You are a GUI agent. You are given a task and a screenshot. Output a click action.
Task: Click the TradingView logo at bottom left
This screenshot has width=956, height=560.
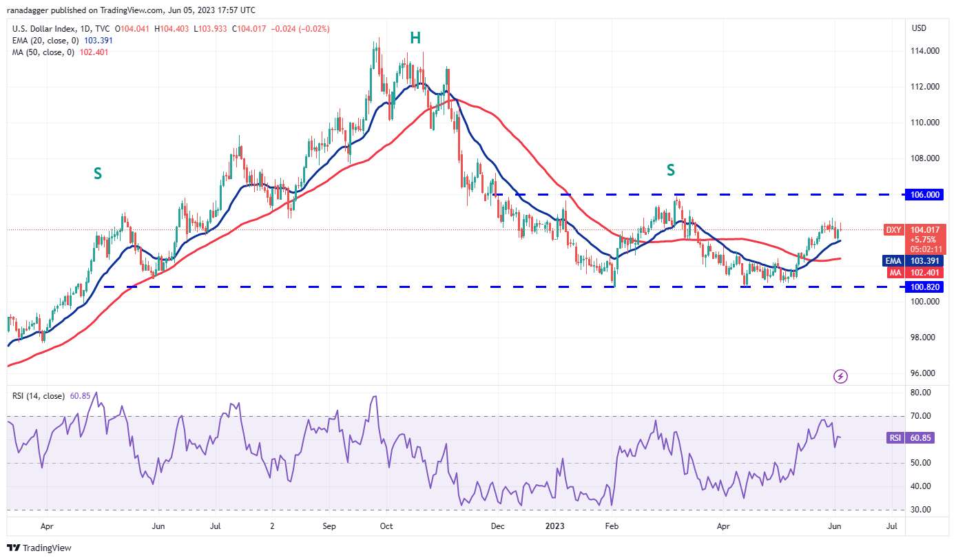tap(39, 548)
